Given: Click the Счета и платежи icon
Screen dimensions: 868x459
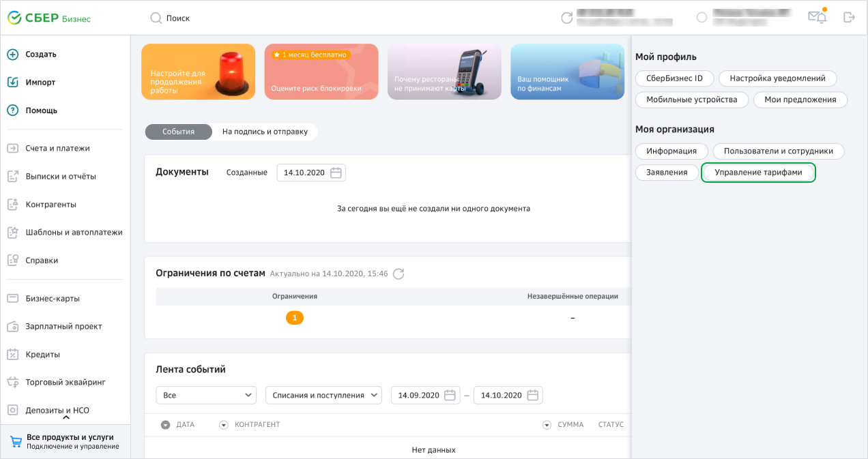Looking at the screenshot, I should 12,148.
